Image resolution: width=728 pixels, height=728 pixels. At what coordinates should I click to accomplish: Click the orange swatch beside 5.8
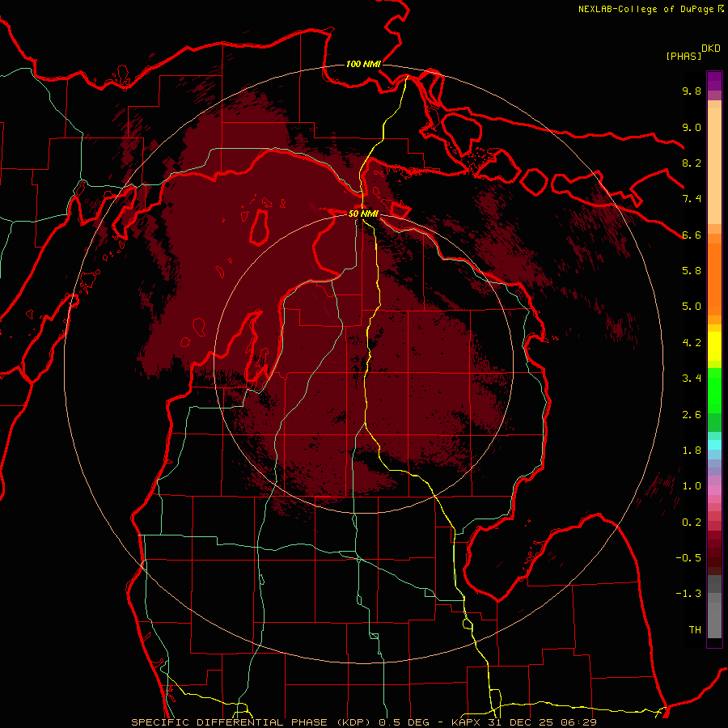pos(714,274)
